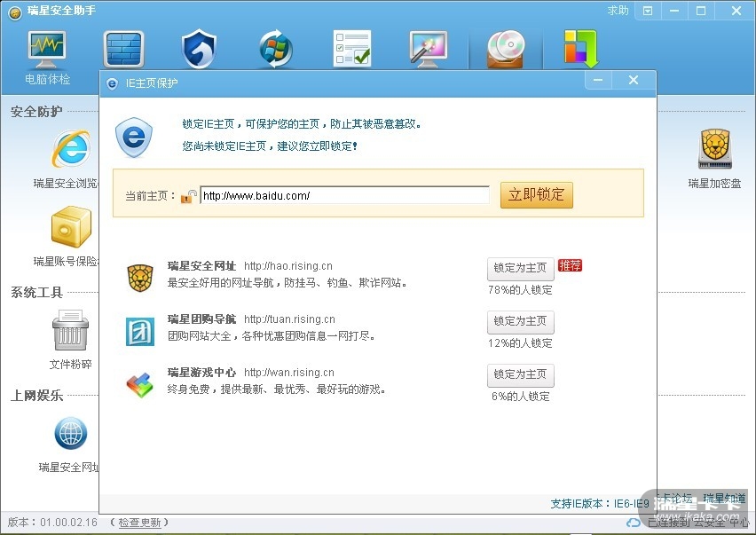Image resolution: width=756 pixels, height=535 pixels.
Task: Click the 检查更新 check update link
Action: pos(139,523)
